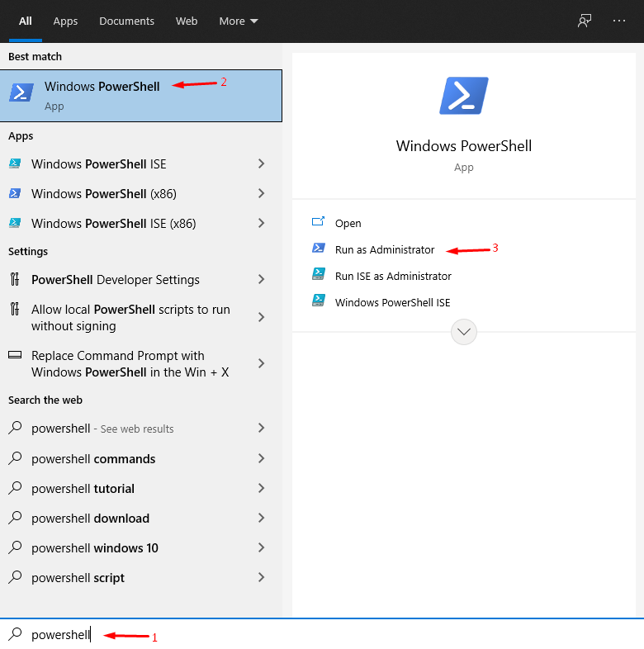644x649 pixels.
Task: Show more actions with the circular down chevron
Action: pos(463,332)
